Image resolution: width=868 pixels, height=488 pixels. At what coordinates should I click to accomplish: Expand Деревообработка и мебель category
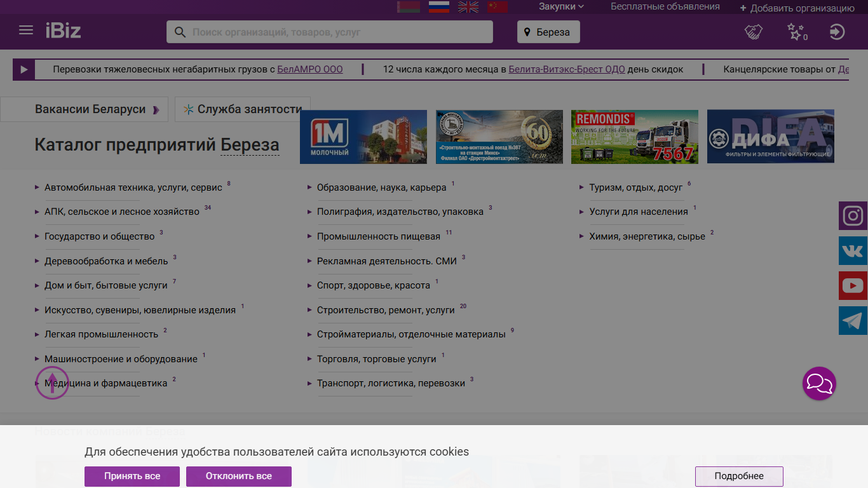point(106,261)
